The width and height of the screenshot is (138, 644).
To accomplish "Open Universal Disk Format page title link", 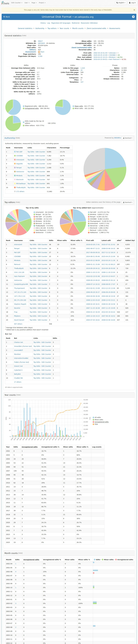I will tap(57, 17).
